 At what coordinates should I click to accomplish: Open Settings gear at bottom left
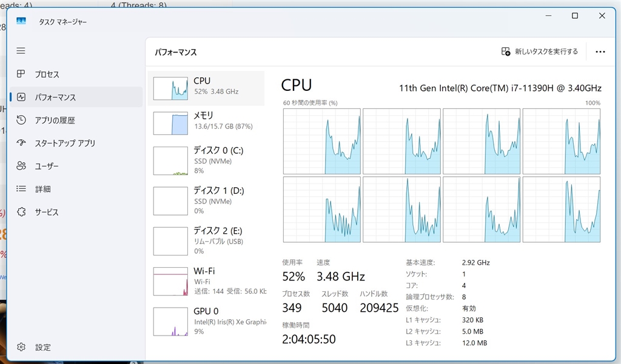pos(21,347)
